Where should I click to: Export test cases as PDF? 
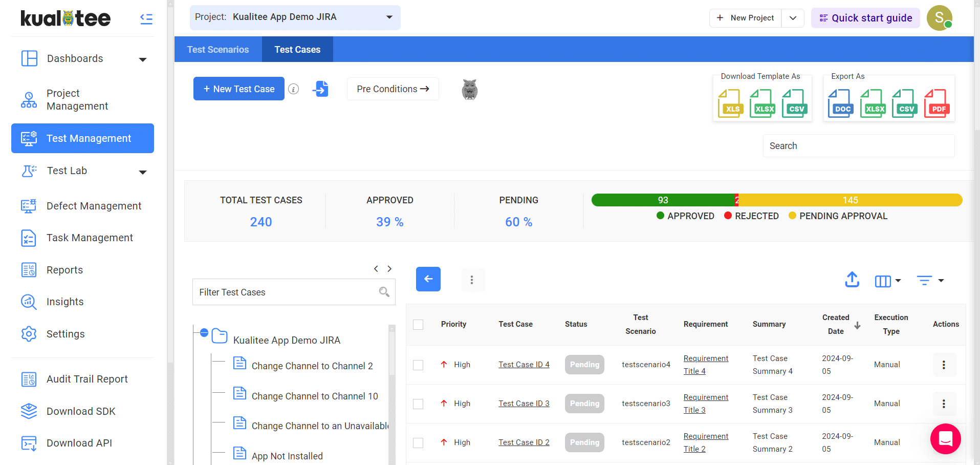(937, 103)
